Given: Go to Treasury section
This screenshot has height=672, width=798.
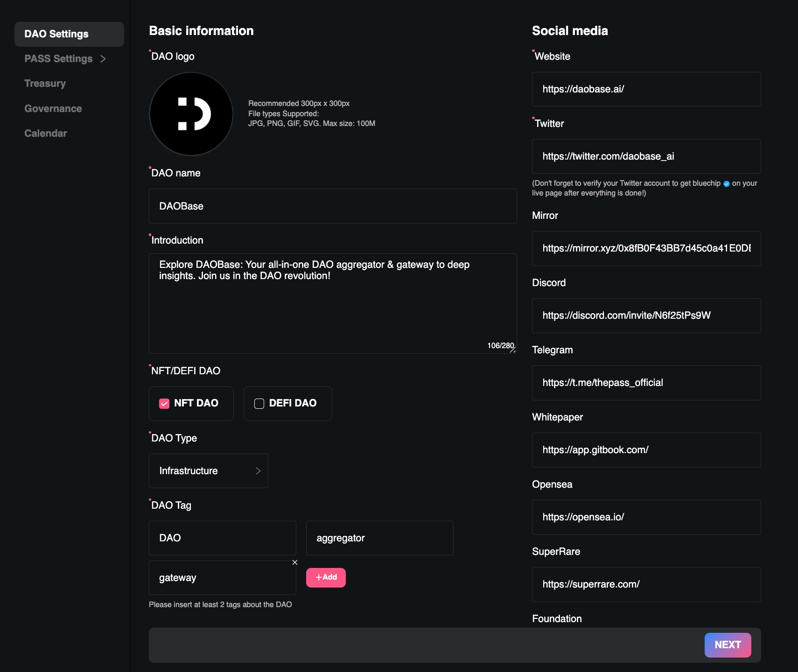Looking at the screenshot, I should tap(45, 84).
